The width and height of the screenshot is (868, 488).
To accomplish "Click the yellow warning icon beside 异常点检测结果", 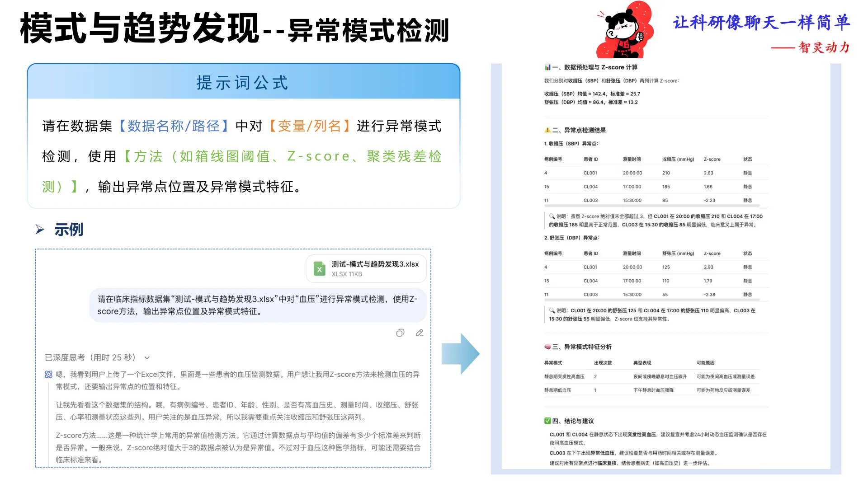I will 547,130.
